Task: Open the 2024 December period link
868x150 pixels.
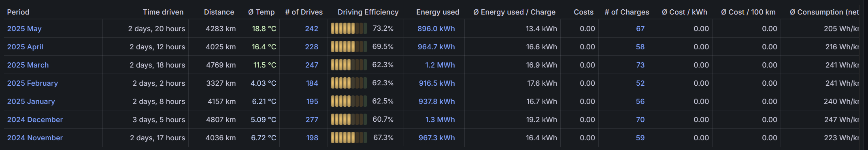Action: (35, 120)
